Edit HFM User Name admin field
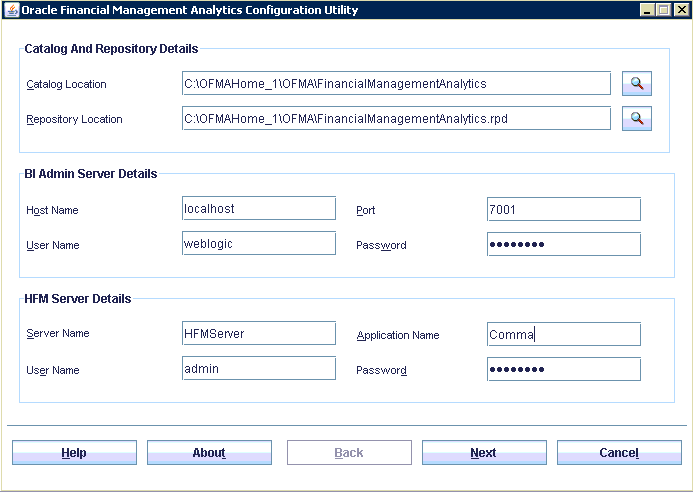The width and height of the screenshot is (693, 492). click(259, 368)
